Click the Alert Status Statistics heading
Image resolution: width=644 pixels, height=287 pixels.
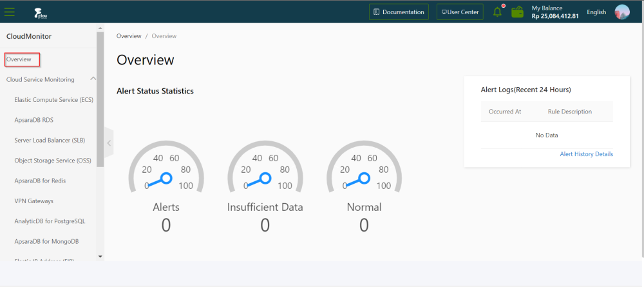[x=155, y=91]
